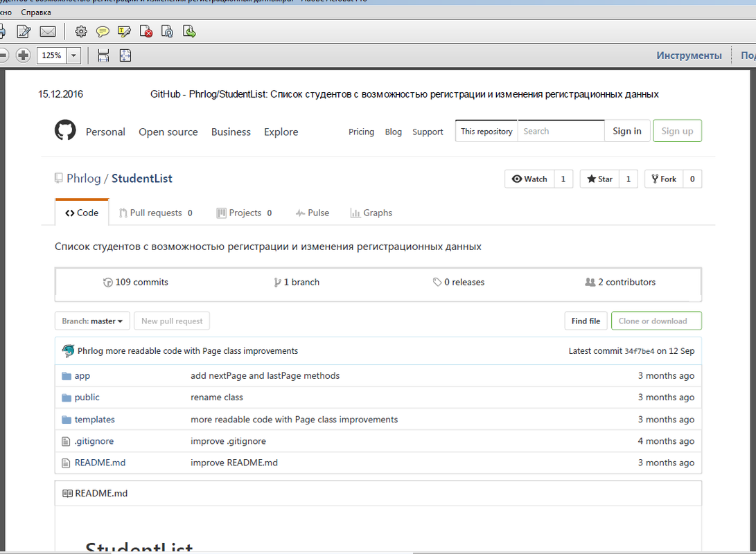Open the edit and sign document tool
The image size is (756, 554).
point(24,32)
